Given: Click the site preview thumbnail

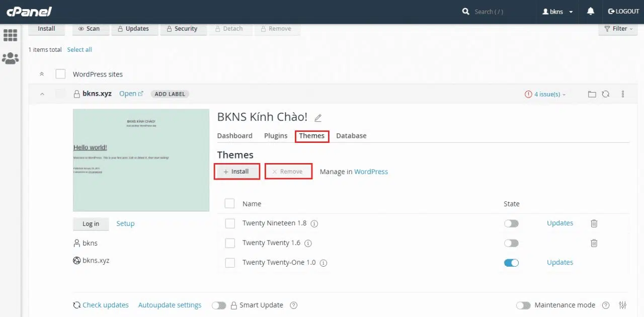Looking at the screenshot, I should (141, 160).
